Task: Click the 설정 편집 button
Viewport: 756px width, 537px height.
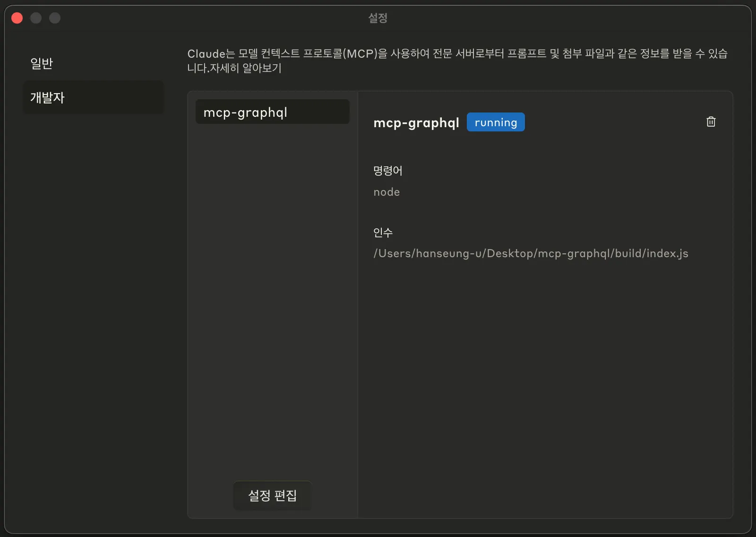Action: point(273,495)
